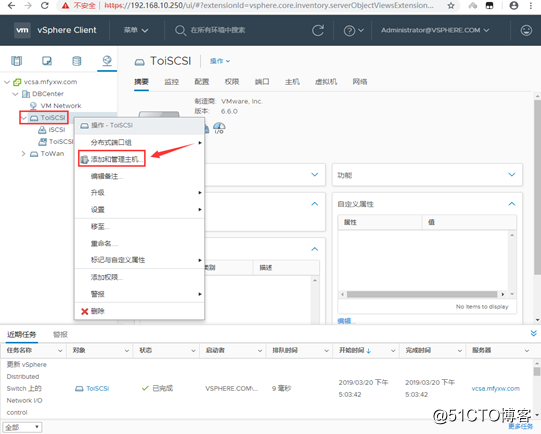Viewport: 541px width, 434px height.
Task: Switch to the 端口 tab
Action: (x=262, y=82)
